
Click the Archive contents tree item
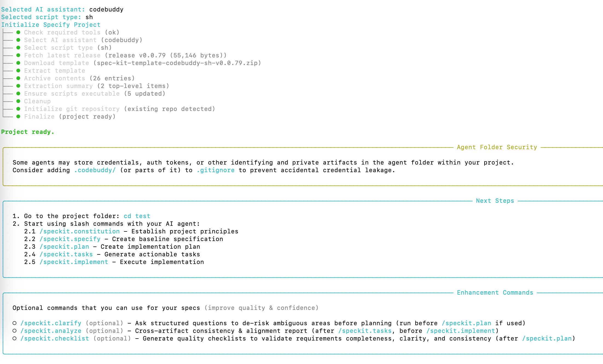(54, 78)
